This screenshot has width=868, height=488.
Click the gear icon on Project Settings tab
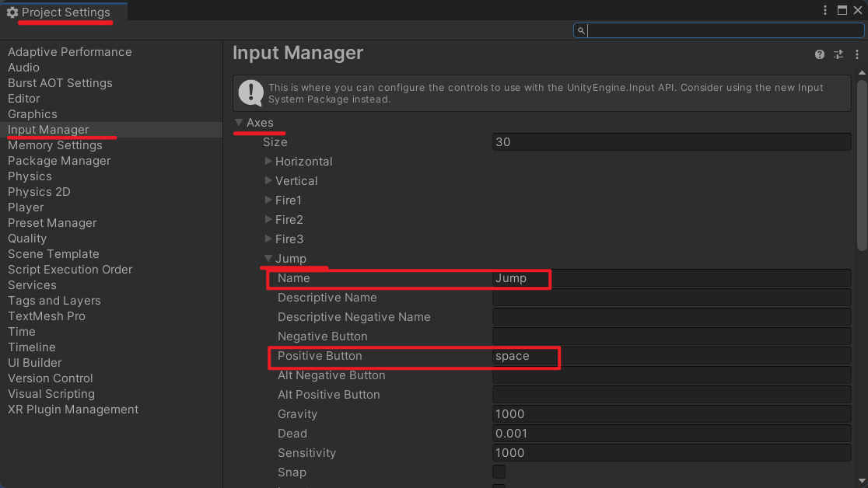click(x=12, y=13)
